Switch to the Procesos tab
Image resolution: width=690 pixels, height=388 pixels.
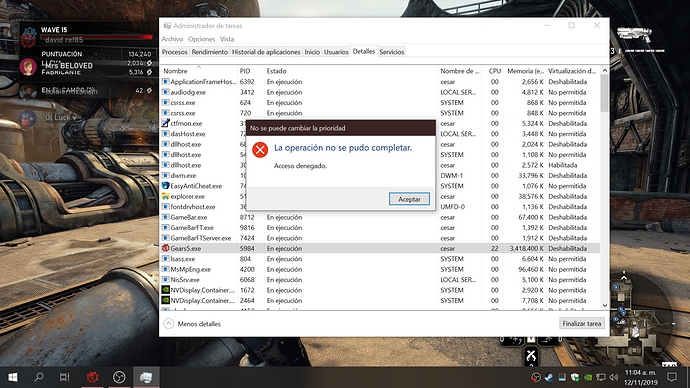tap(175, 52)
